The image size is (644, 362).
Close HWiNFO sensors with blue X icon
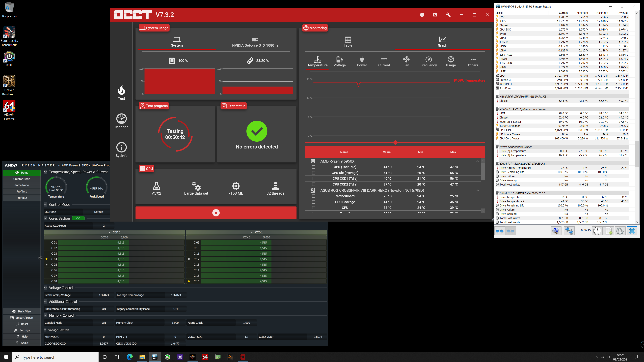[x=632, y=231]
